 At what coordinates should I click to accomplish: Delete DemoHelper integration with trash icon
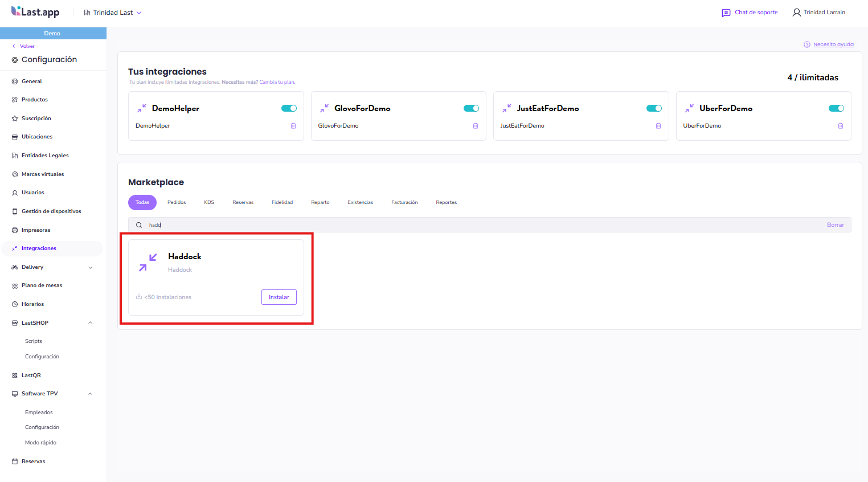pos(293,126)
